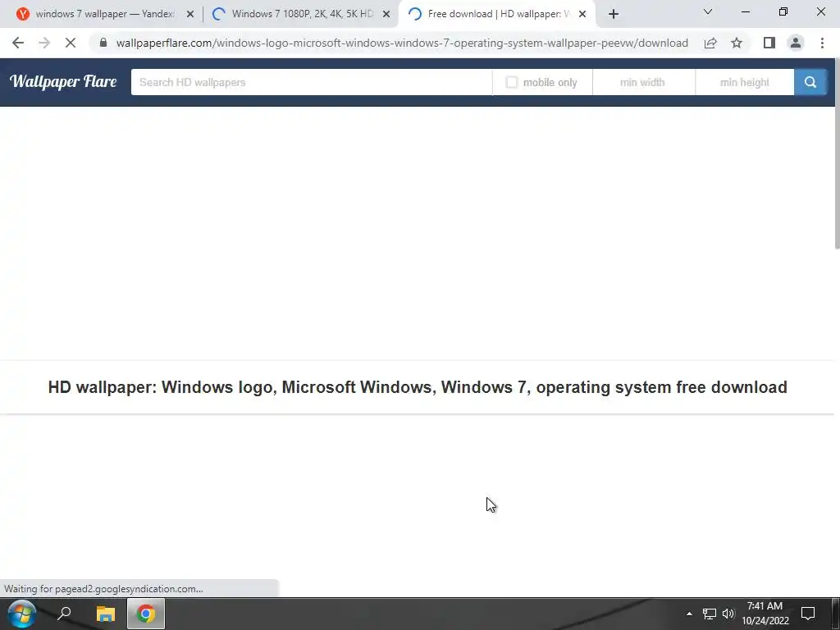Show hidden system tray icons
Image resolution: width=840 pixels, height=630 pixels.
[x=689, y=614]
